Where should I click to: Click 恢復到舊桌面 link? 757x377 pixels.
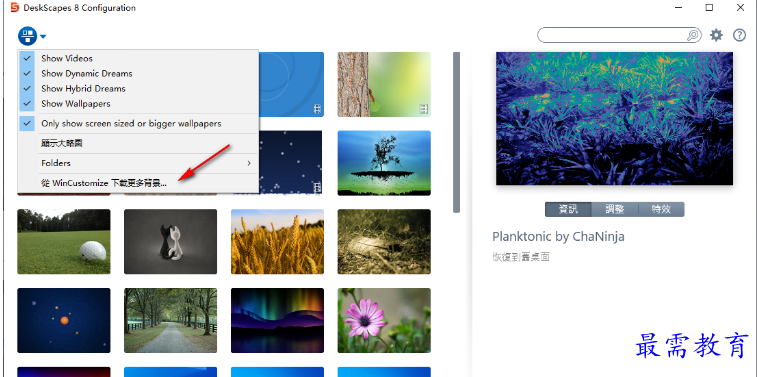521,257
